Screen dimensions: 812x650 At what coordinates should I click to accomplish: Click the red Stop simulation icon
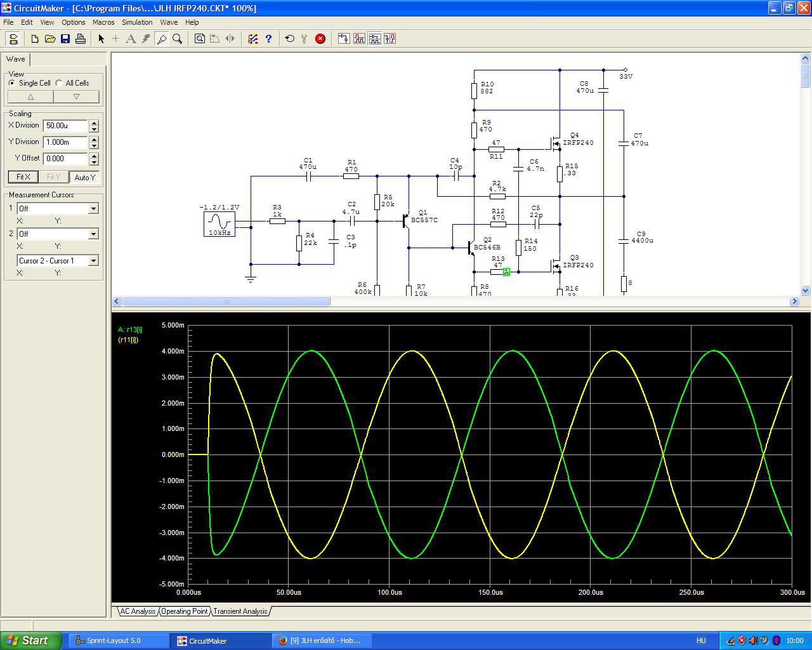[320, 39]
